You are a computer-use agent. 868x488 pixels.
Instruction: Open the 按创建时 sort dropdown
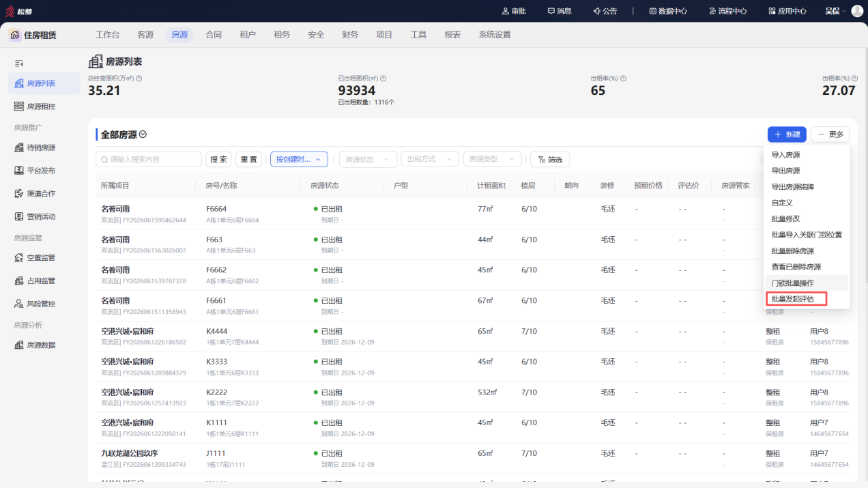(x=299, y=159)
